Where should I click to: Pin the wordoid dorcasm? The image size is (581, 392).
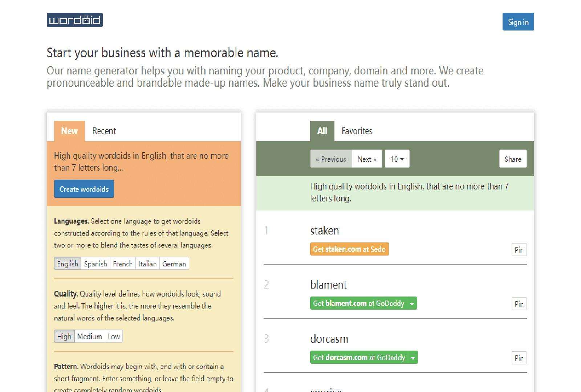tap(519, 358)
